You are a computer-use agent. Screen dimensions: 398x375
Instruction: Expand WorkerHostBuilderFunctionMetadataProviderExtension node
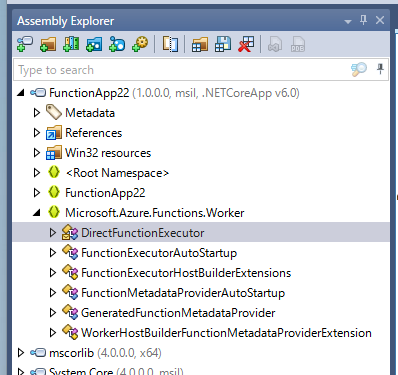click(x=53, y=333)
